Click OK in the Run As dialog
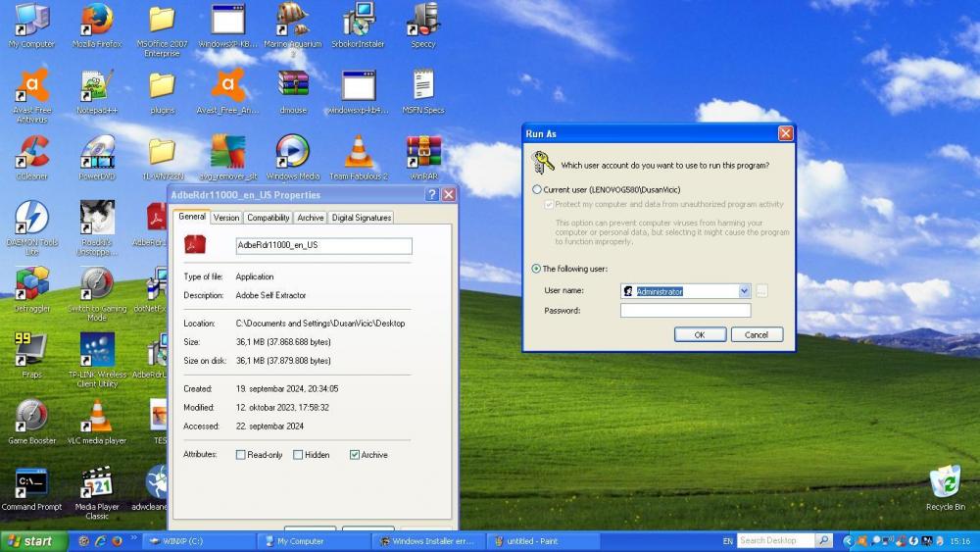Viewport: 980px width, 552px height. click(700, 334)
